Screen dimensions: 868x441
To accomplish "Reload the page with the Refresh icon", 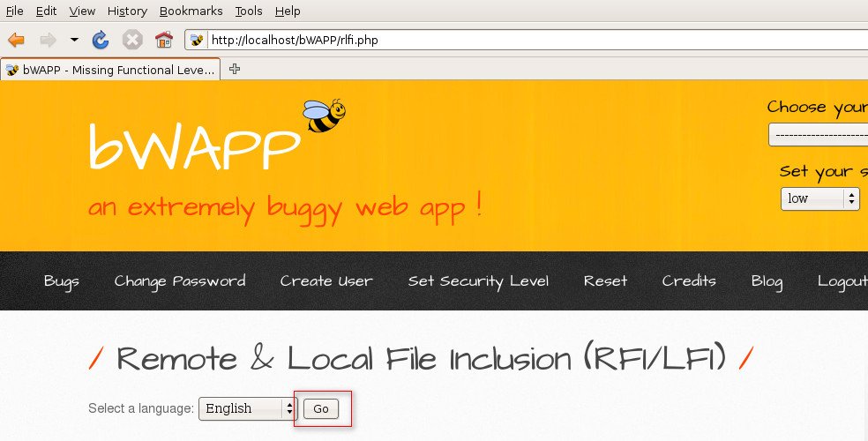I will click(101, 40).
